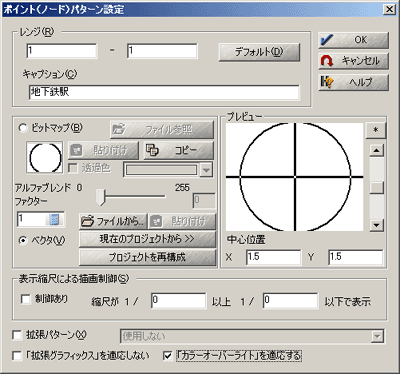
Task: Click the asterisk button beside preview
Action: 376,130
